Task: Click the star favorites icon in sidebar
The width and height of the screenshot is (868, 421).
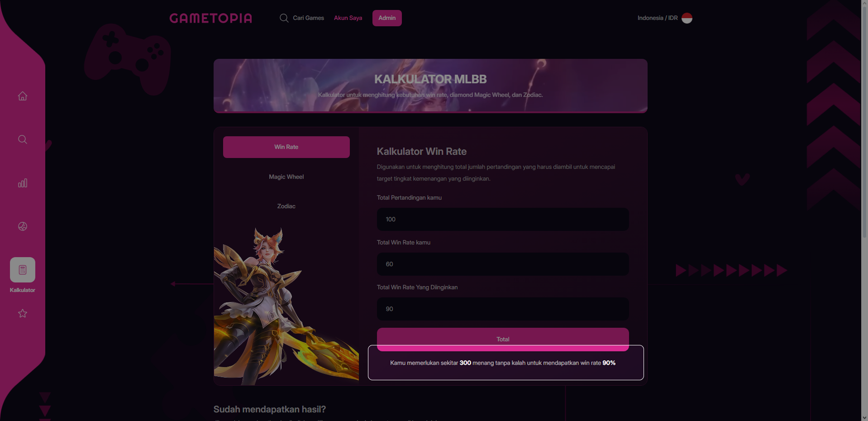Action: click(x=23, y=313)
